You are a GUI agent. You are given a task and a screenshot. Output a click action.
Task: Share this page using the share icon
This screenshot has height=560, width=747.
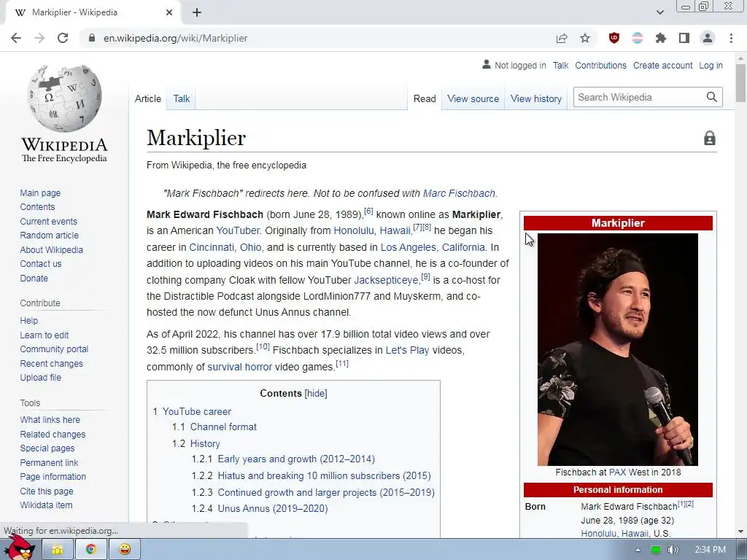click(562, 38)
